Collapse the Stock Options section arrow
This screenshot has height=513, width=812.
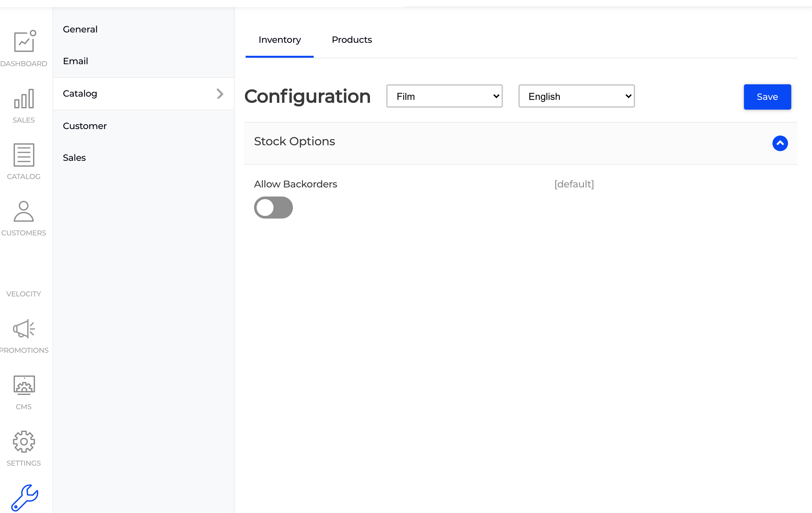click(780, 143)
